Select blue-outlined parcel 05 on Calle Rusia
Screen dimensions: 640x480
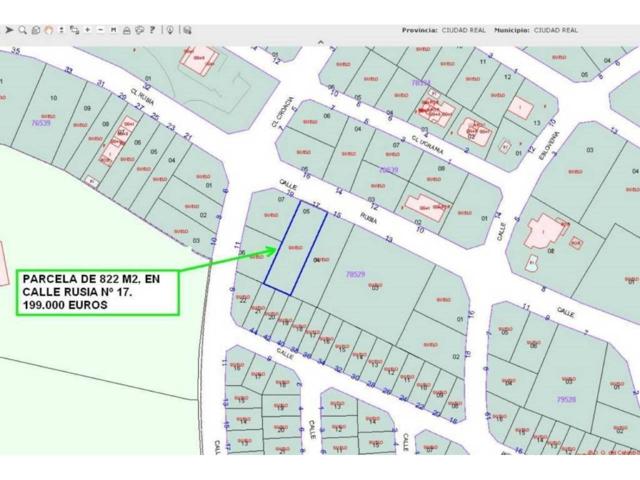pos(296,247)
